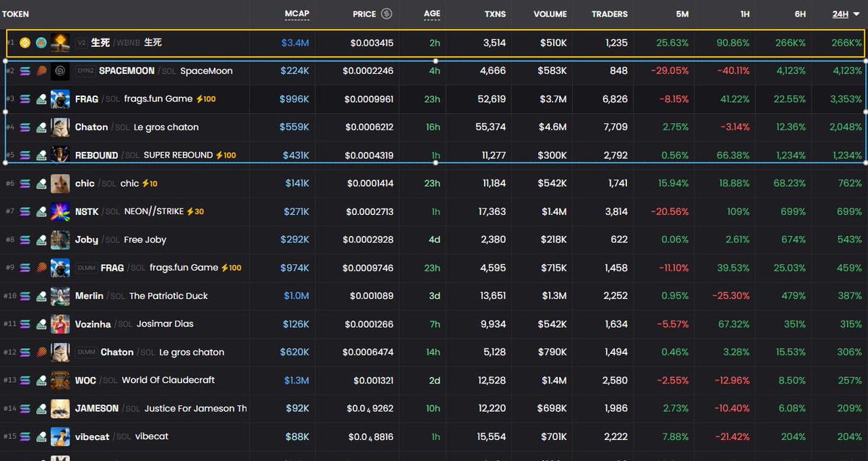The height and width of the screenshot is (461, 868).
Task: Open the chic chicken avatar
Action: click(x=61, y=183)
